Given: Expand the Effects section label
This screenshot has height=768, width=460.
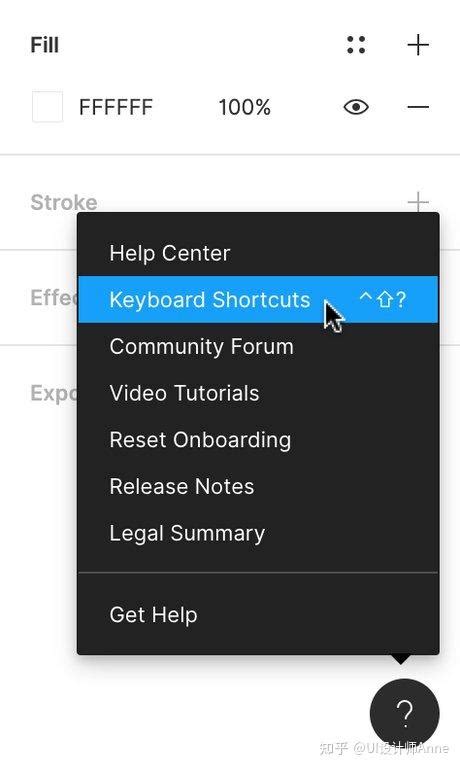Looking at the screenshot, I should [x=54, y=297].
